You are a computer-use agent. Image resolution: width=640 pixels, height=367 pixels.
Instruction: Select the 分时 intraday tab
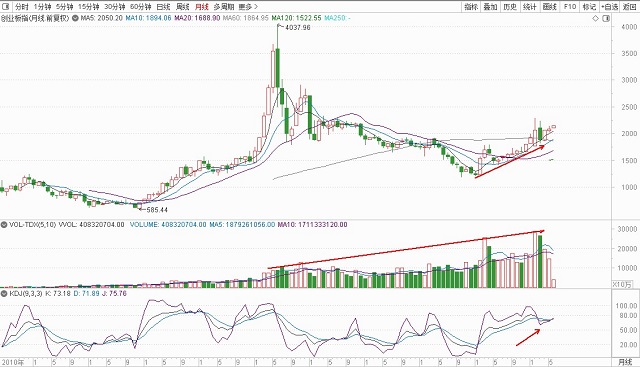coord(21,7)
